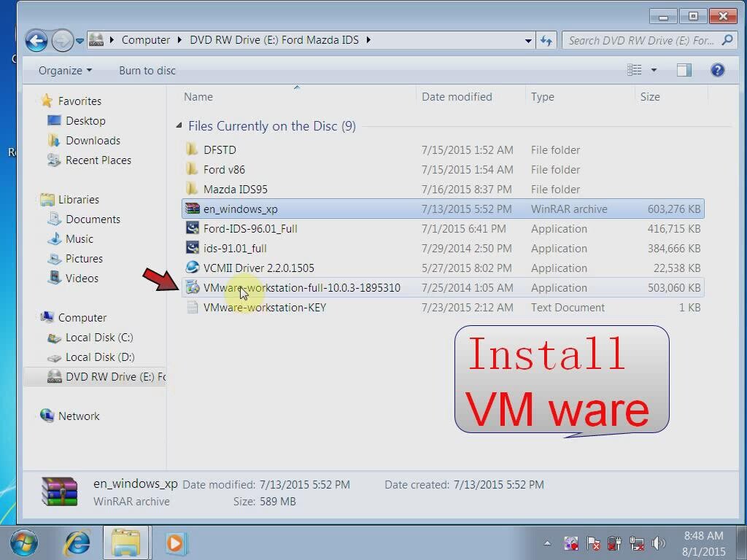The height and width of the screenshot is (560, 747).
Task: Select the en_windows_xp WinRAR archive icon
Action: [x=192, y=209]
